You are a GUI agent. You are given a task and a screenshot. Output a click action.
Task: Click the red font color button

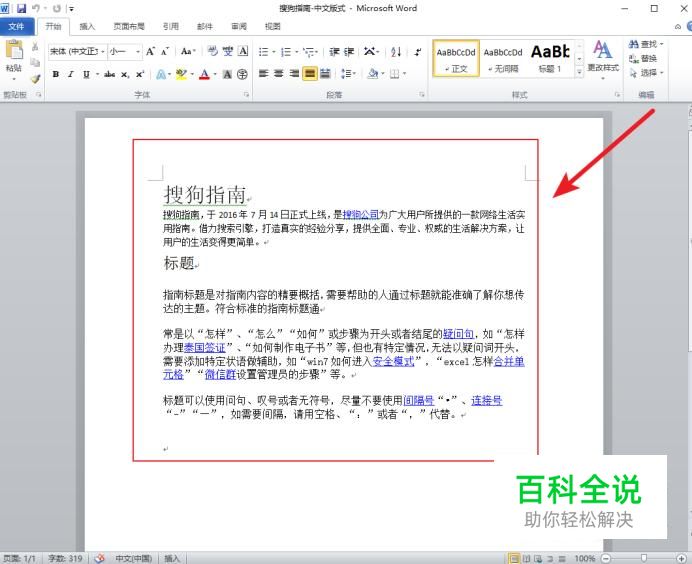point(204,74)
